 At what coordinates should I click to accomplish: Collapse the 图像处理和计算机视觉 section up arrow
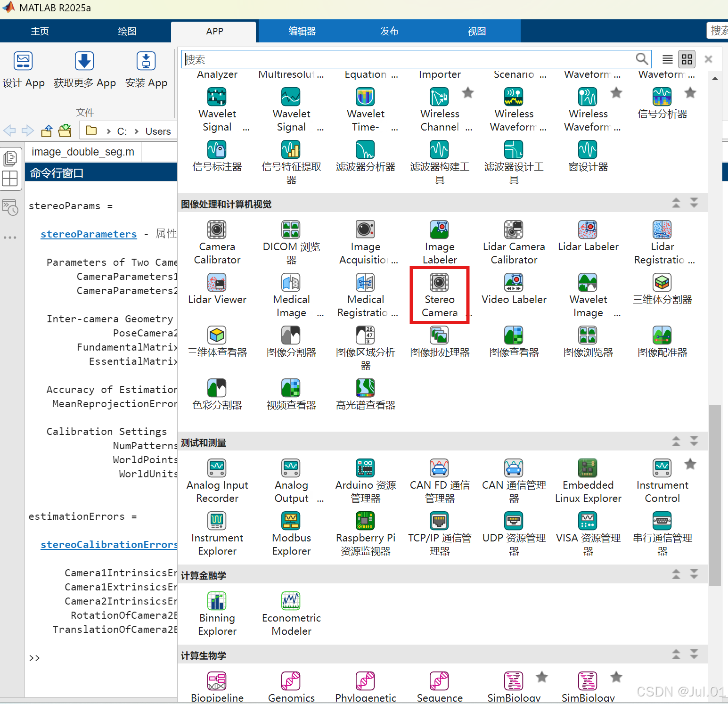(x=676, y=203)
